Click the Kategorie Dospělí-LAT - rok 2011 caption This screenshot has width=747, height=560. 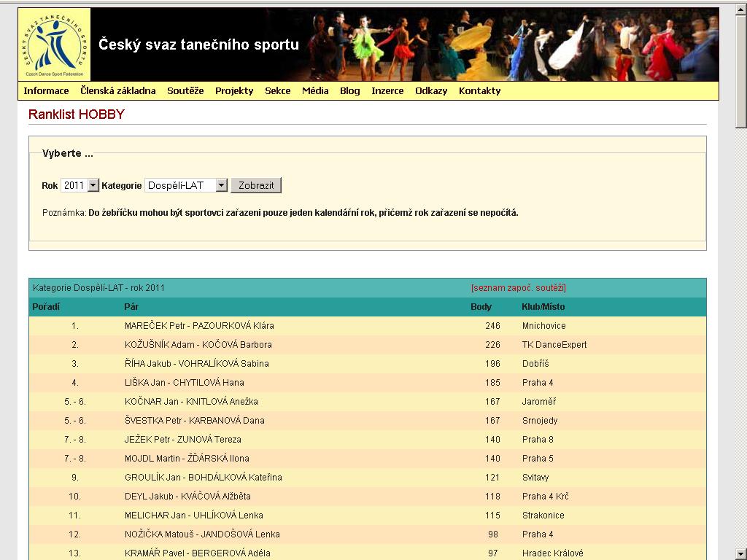pyautogui.click(x=98, y=287)
